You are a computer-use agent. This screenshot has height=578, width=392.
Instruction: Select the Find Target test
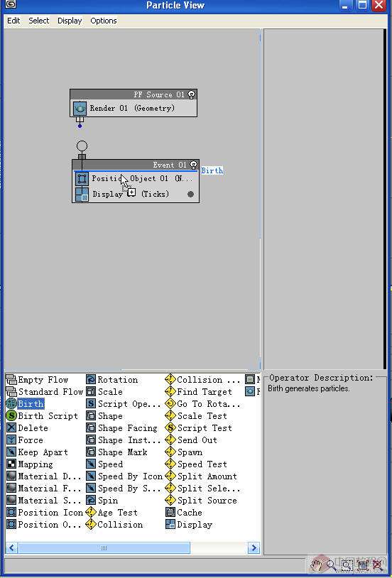[198, 392]
